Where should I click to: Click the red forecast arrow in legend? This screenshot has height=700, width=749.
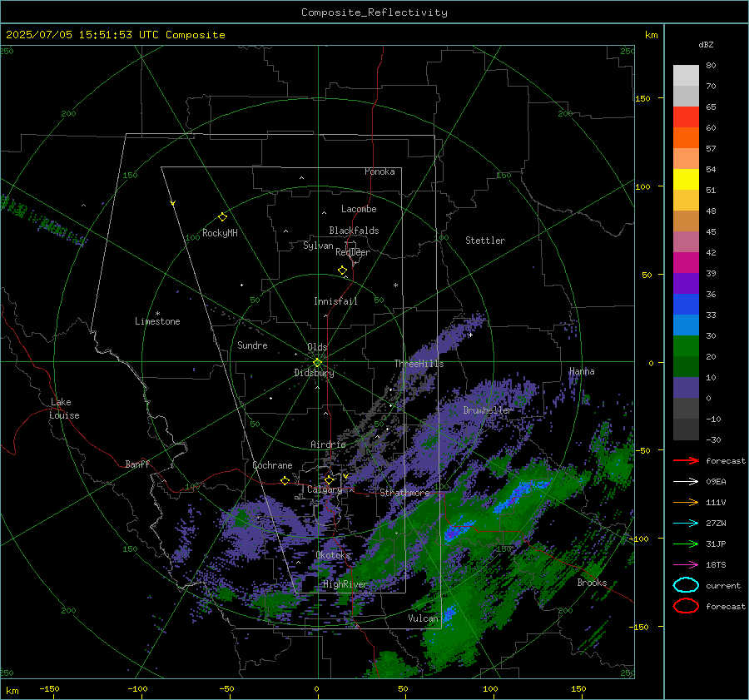pos(686,460)
